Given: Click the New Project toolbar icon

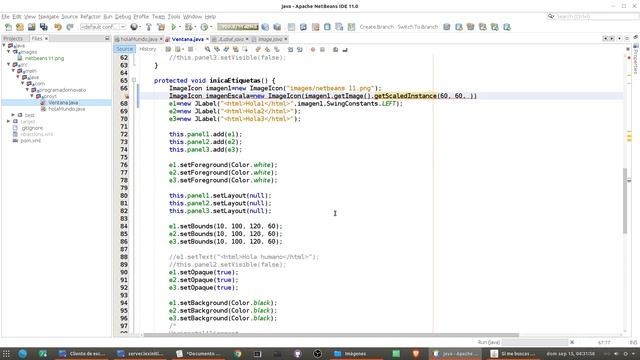Looking at the screenshot, I should (x=20, y=27).
